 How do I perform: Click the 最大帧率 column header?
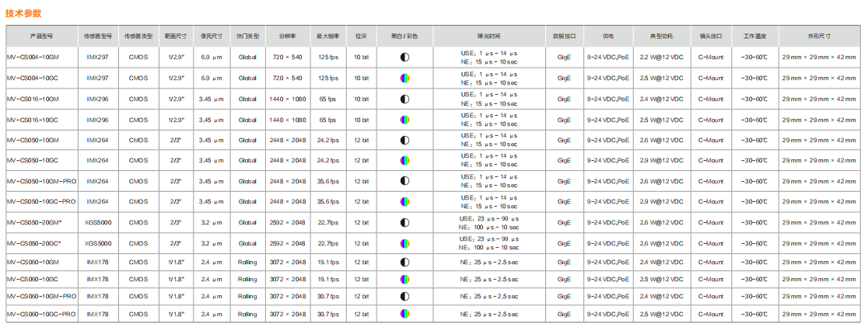tap(327, 37)
